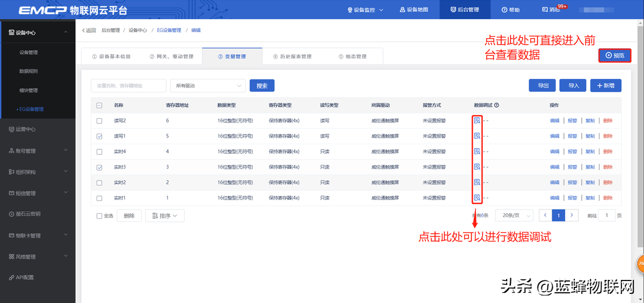Enable the 全选 checkbox
Screen dimensions: 644x303
(99, 216)
